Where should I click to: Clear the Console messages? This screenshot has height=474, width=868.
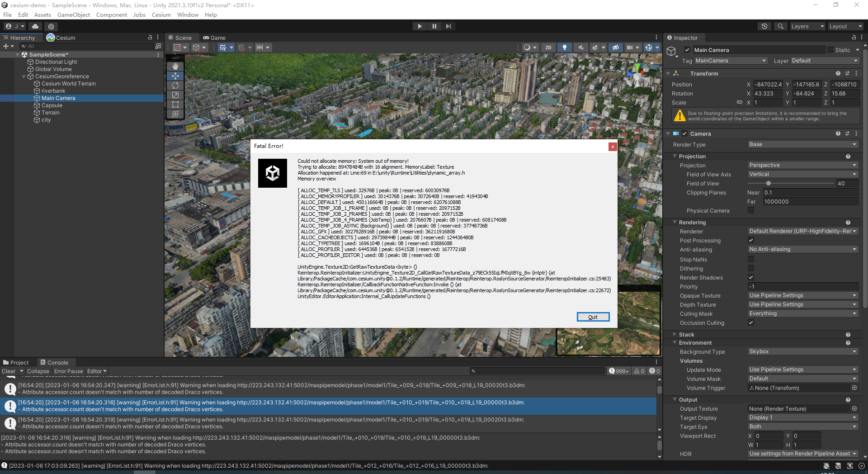[9, 371]
